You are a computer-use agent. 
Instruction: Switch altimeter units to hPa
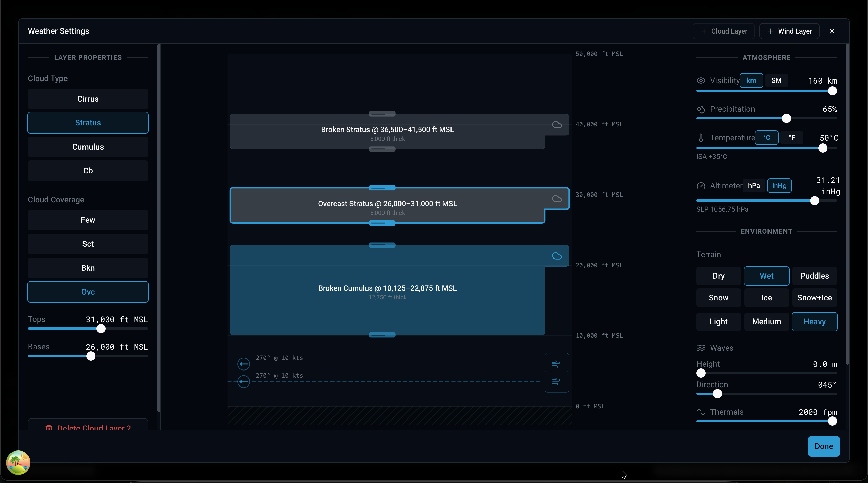pyautogui.click(x=754, y=186)
